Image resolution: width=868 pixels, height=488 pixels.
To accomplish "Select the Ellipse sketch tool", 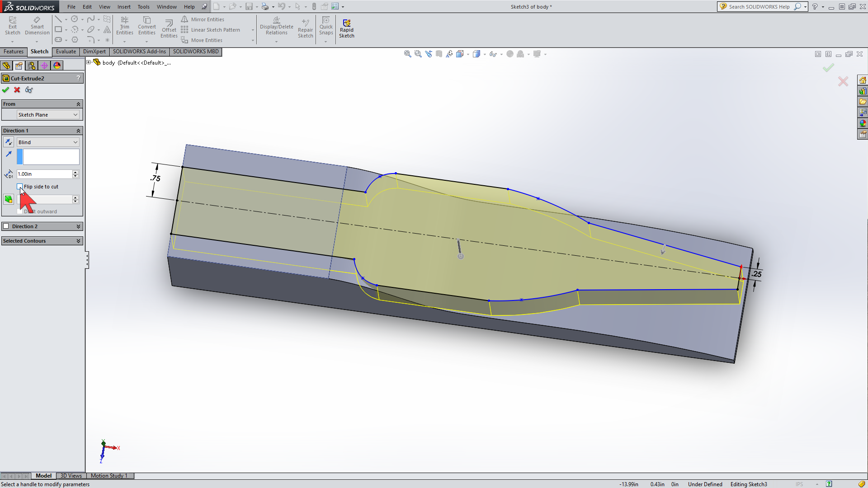I will pos(91,29).
